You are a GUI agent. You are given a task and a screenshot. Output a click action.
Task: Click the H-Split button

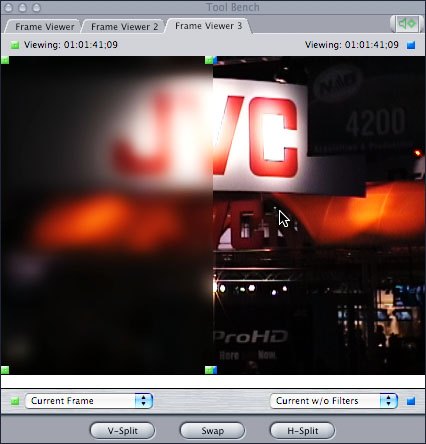click(302, 431)
